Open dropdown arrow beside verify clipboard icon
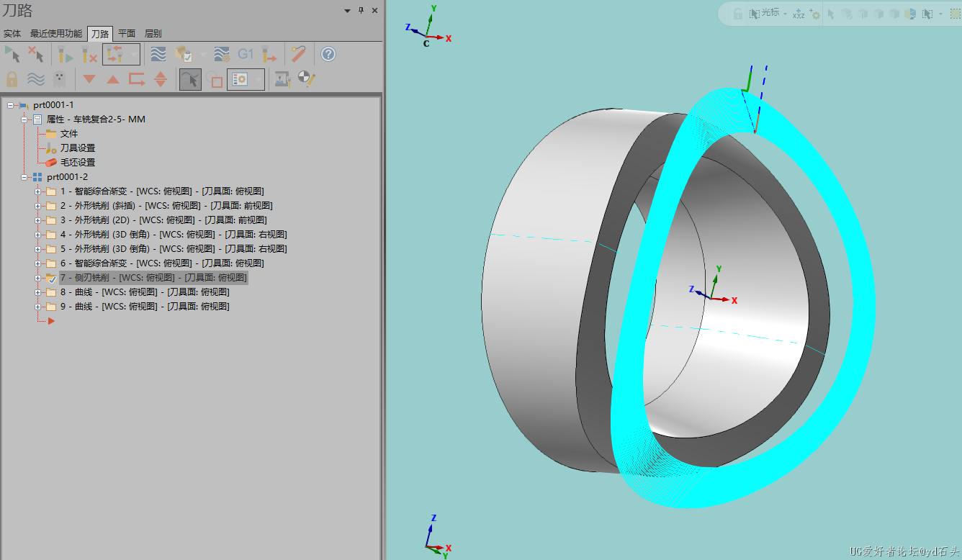The image size is (962, 560). pos(202,54)
